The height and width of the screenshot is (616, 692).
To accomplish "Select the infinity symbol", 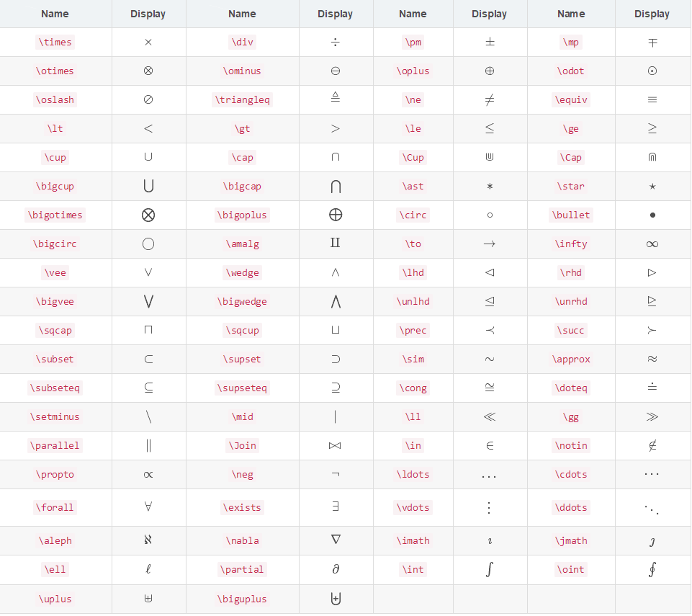I will 652,244.
